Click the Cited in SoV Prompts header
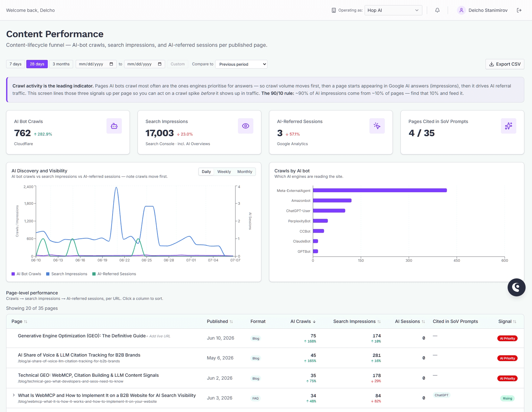The image size is (532, 412). 455,321
